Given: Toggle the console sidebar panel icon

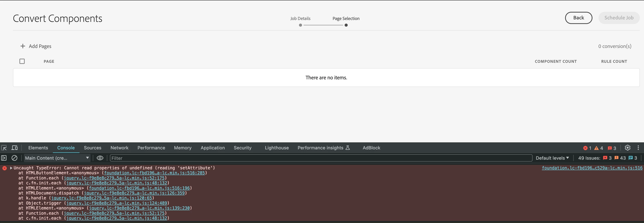Looking at the screenshot, I should pyautogui.click(x=4, y=158).
